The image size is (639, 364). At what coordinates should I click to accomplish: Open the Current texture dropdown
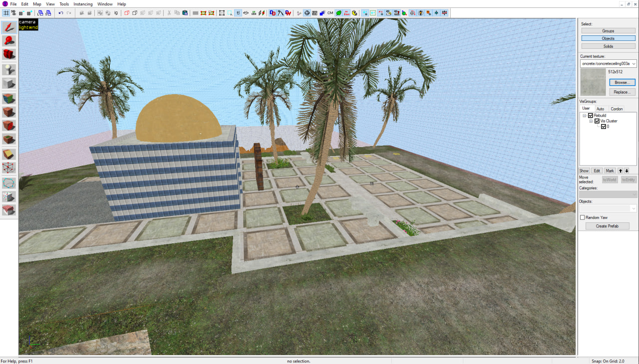click(634, 64)
